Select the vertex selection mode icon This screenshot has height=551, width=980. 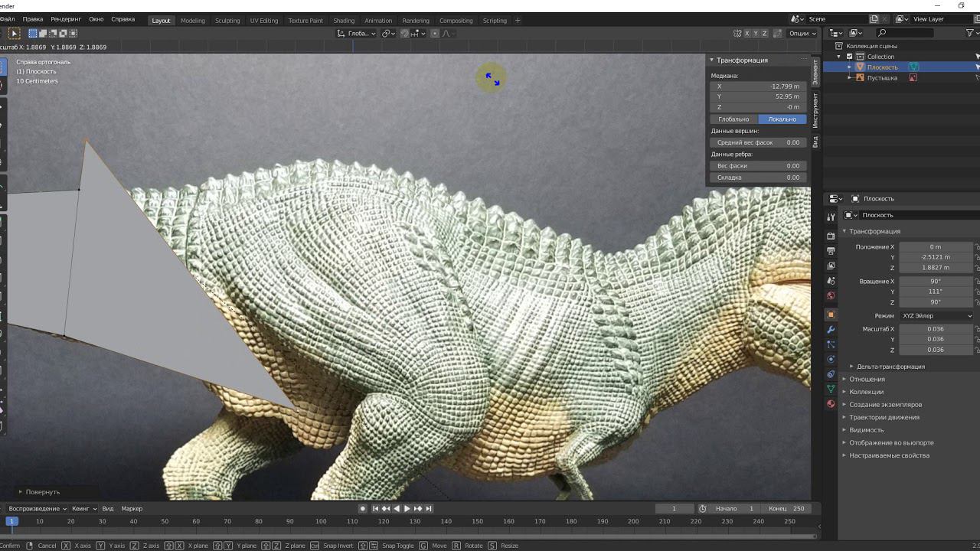point(33,33)
